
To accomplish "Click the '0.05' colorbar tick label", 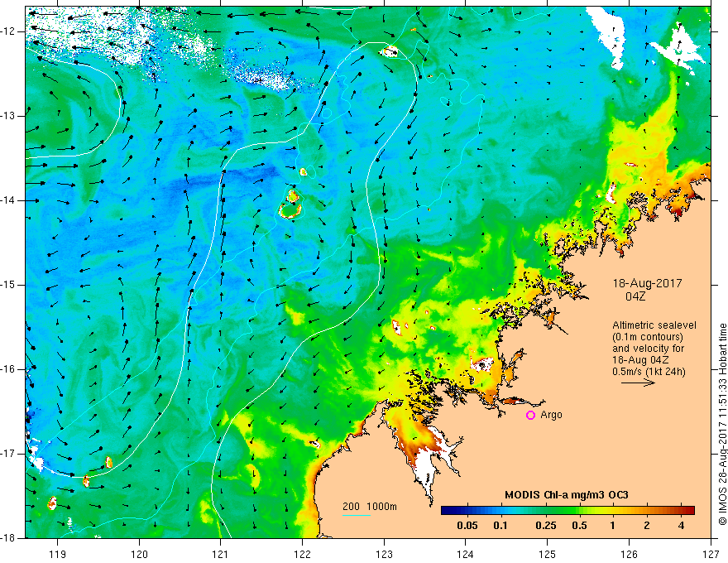I will coord(467,526).
